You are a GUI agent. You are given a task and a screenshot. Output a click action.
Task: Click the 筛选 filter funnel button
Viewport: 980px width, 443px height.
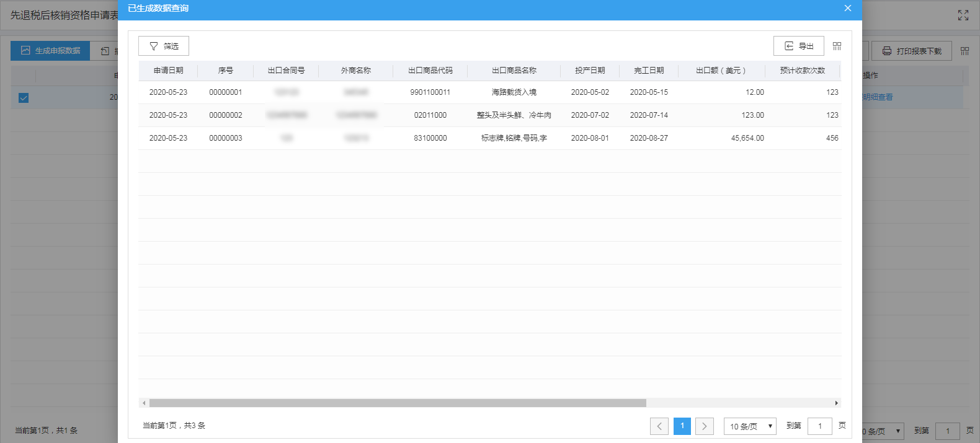(163, 46)
